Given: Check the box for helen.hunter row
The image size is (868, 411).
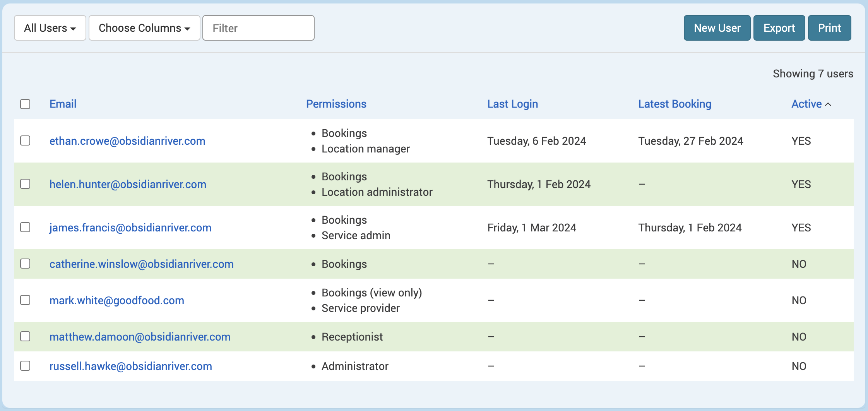Looking at the screenshot, I should tap(25, 184).
